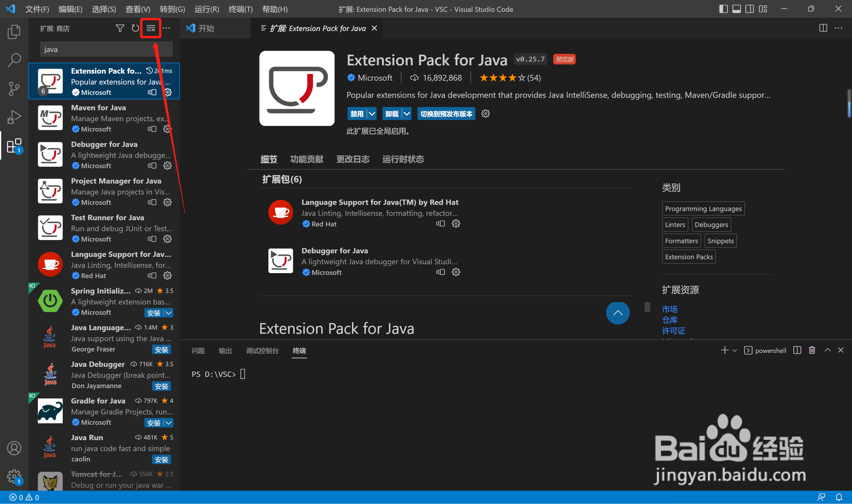Image resolution: width=852 pixels, height=504 pixels.
Task: Click the extensions search field
Action: [106, 49]
